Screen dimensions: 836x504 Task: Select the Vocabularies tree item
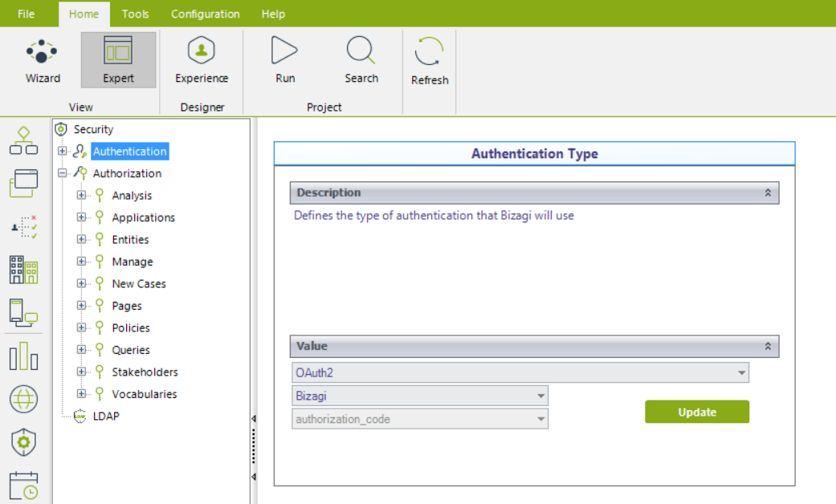point(144,394)
